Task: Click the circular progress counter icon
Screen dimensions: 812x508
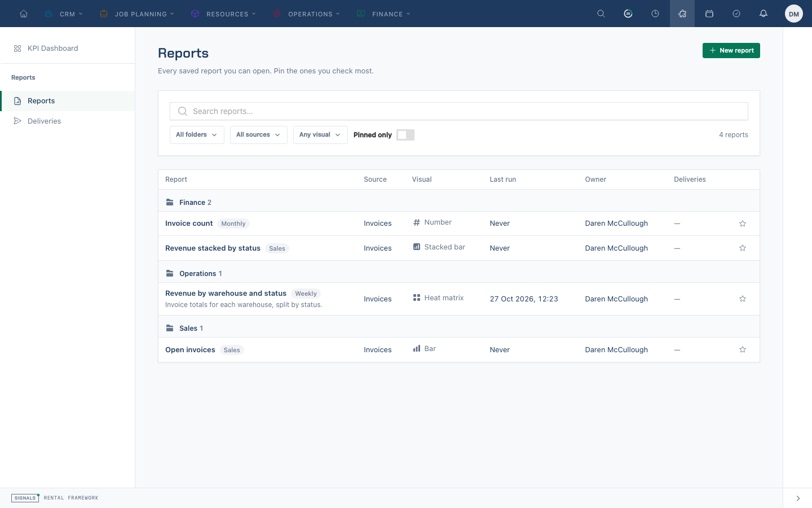Action: pyautogui.click(x=628, y=14)
